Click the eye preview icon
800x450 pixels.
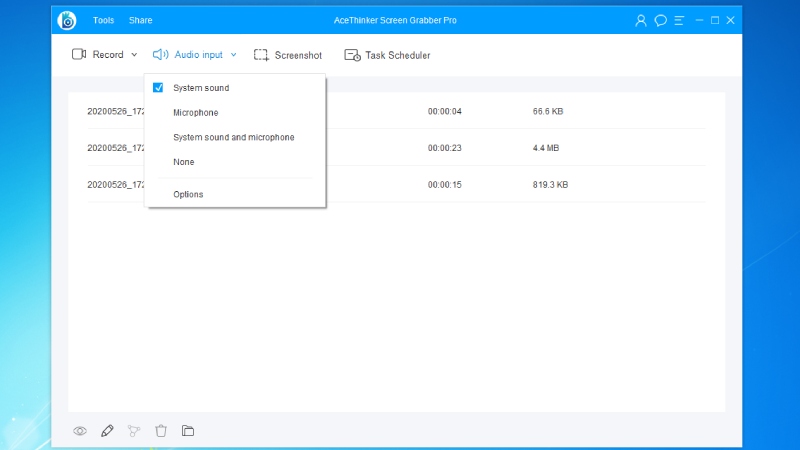80,431
